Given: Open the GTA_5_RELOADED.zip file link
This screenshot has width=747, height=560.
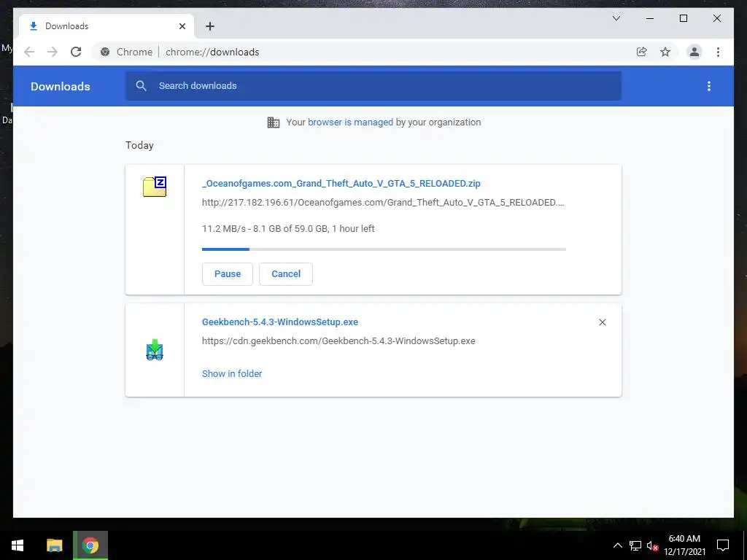Looking at the screenshot, I should click(341, 183).
